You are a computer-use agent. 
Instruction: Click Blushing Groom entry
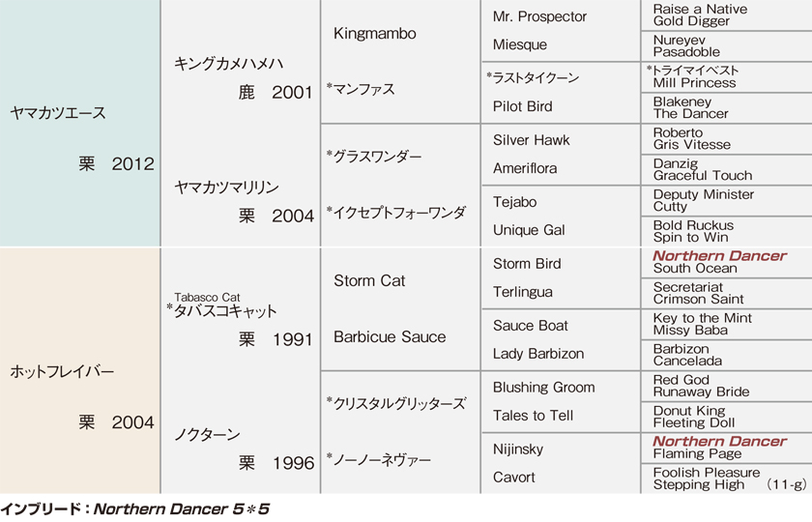543,388
